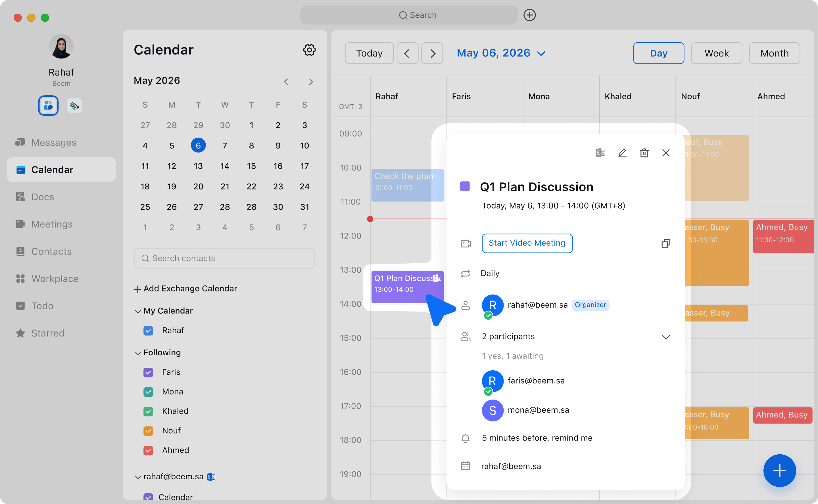Select May 22 in mini calendar
The image size is (818, 504).
251,187
